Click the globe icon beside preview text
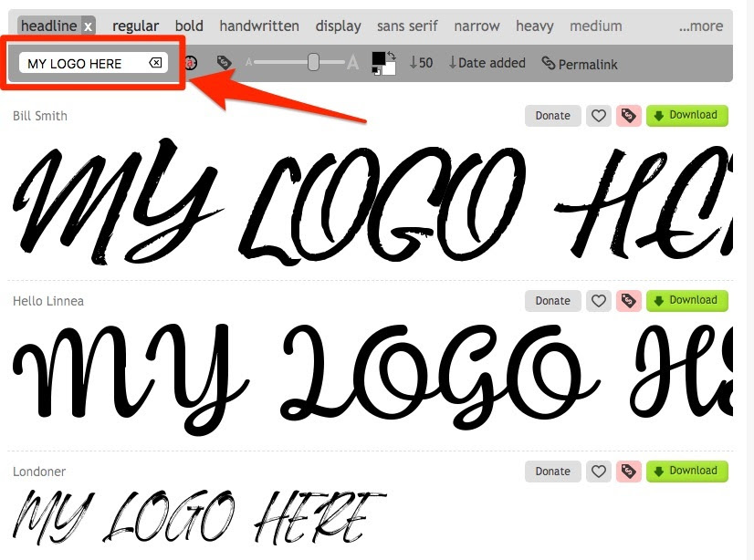 [191, 63]
